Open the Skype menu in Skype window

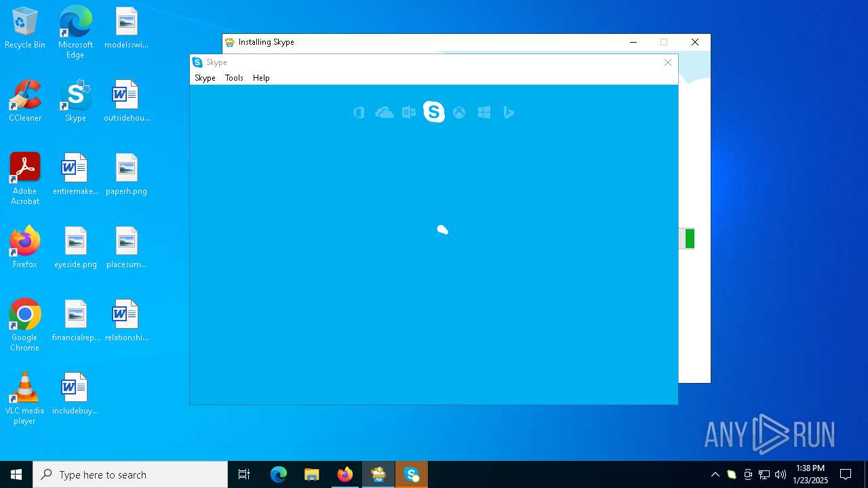tap(205, 78)
